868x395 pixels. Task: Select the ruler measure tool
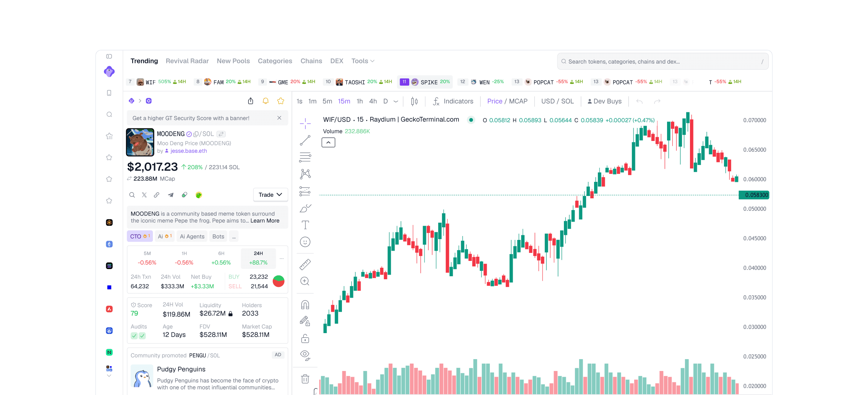(x=305, y=264)
